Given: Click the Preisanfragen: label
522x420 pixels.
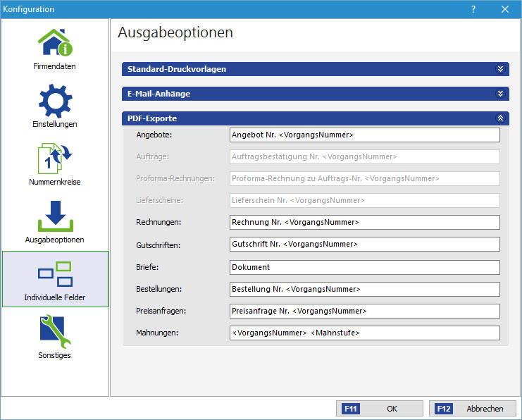Looking at the screenshot, I should 161,311.
